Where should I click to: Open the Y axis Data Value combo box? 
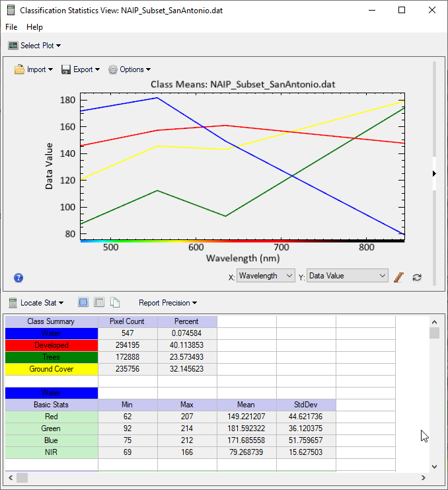(x=348, y=276)
